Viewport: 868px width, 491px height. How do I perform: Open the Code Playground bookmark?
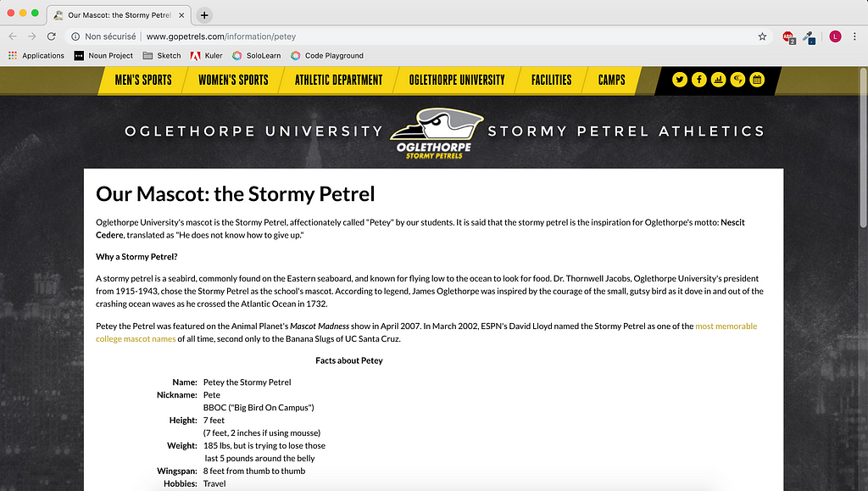click(327, 55)
